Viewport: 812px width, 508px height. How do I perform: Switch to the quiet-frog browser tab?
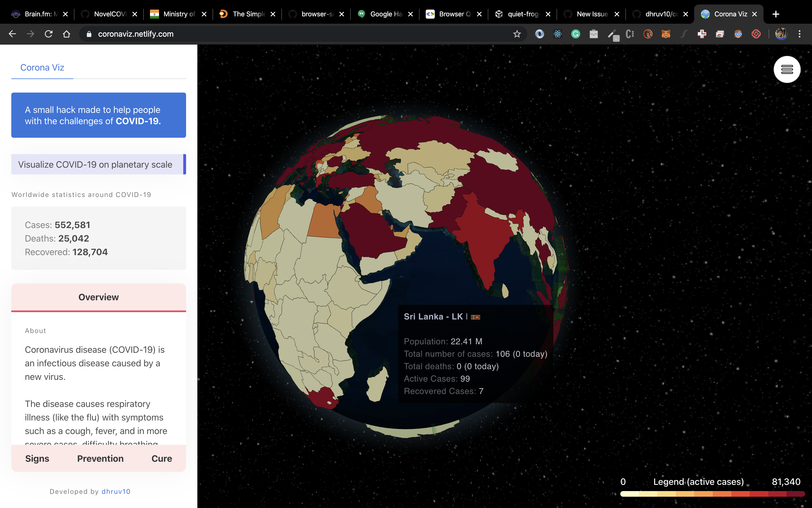pyautogui.click(x=523, y=14)
